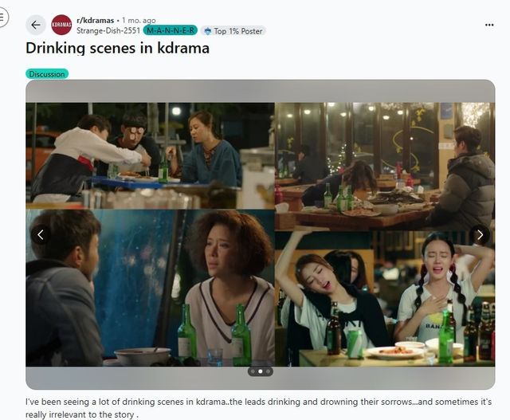Open the curly-haired woman scene image
The width and height of the screenshot is (510, 420).
click(x=150, y=288)
